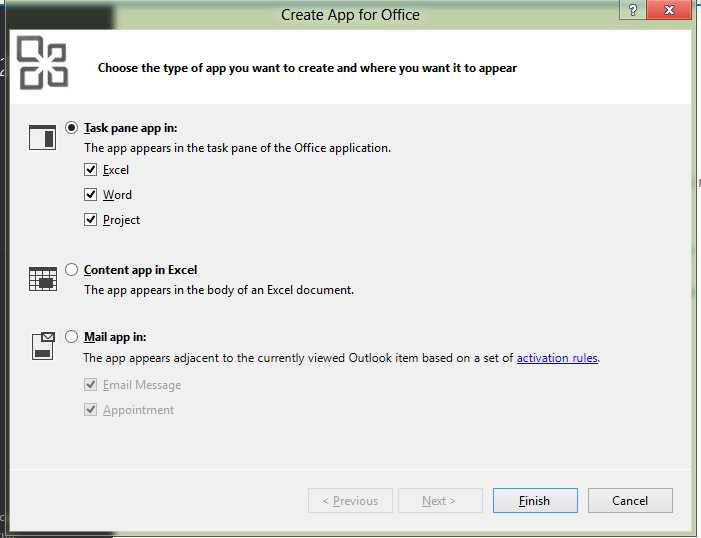
Task: Uncheck the Excel checkbox
Action: (90, 169)
